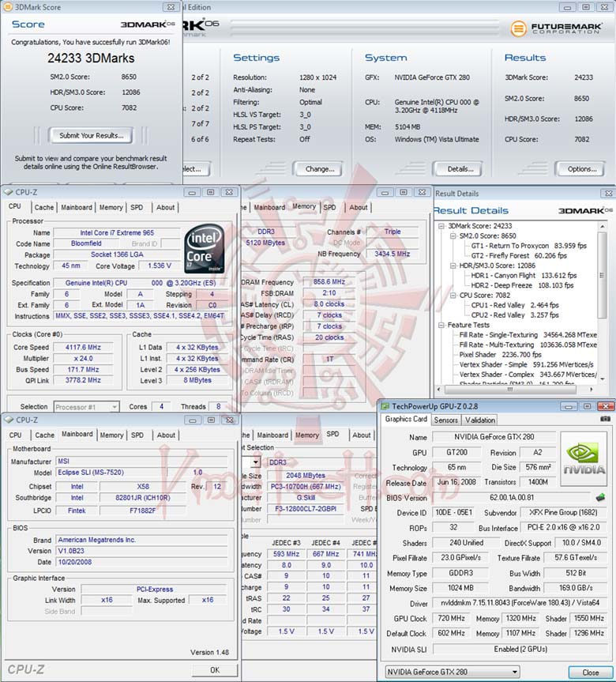Click the Intel Core i7 logo in CPU-Z
This screenshot has width=616, height=682.
pos(205,249)
